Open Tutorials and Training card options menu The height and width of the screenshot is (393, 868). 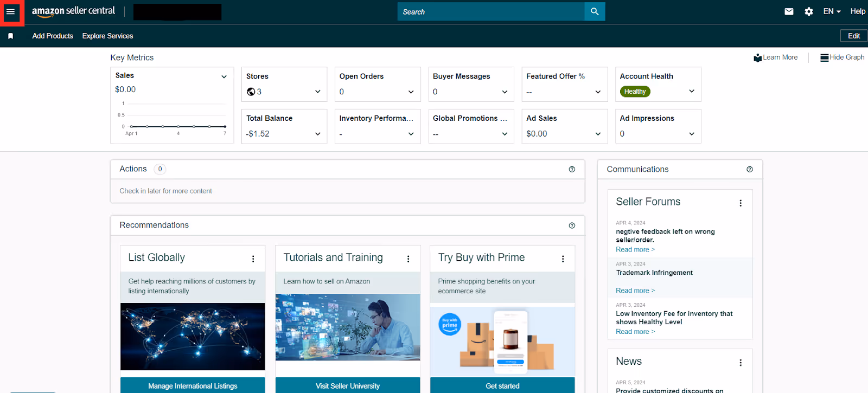click(x=408, y=259)
